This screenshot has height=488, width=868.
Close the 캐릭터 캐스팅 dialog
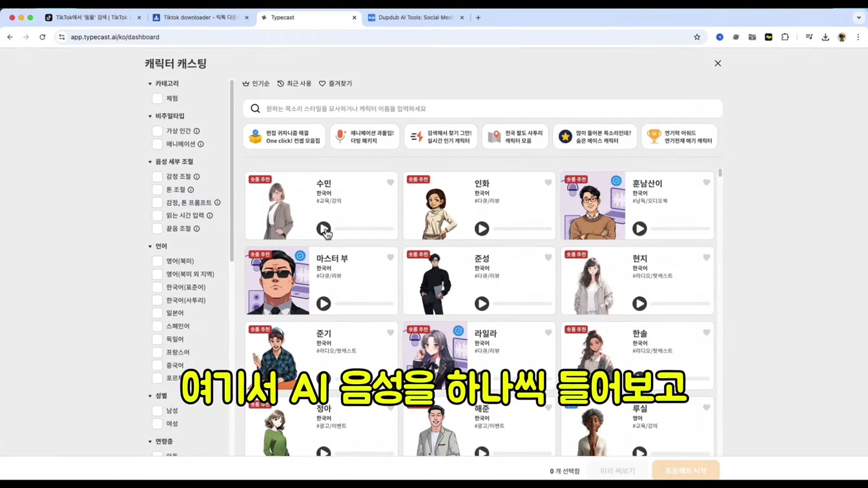pyautogui.click(x=718, y=63)
